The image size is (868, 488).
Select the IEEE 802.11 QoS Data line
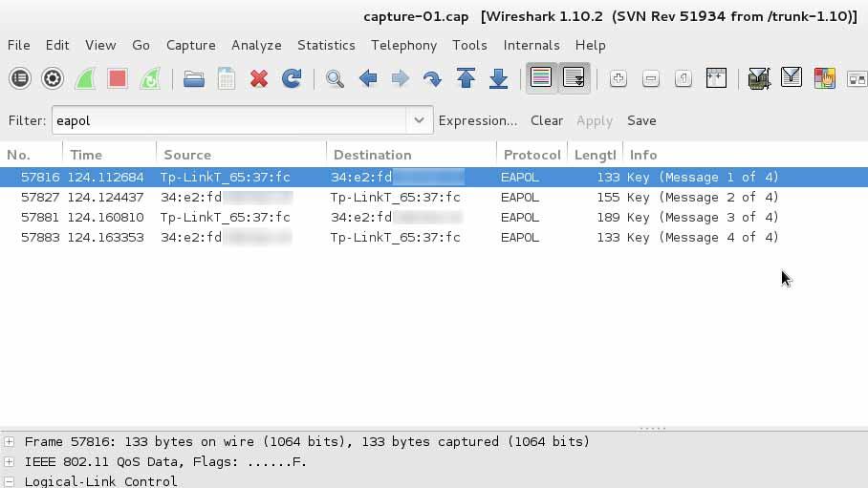point(165,461)
